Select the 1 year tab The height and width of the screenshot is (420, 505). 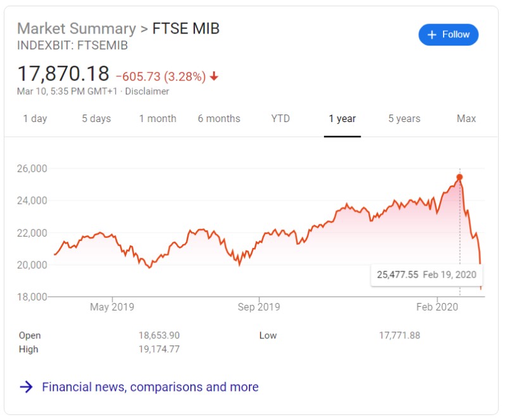click(342, 119)
